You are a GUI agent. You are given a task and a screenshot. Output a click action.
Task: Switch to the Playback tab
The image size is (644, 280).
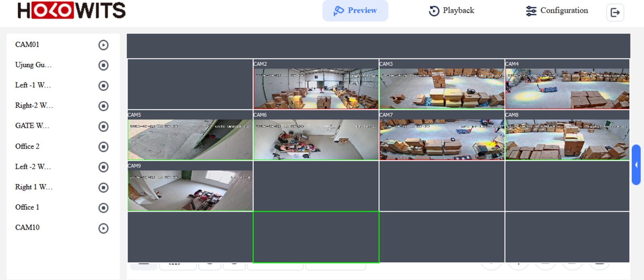point(452,10)
